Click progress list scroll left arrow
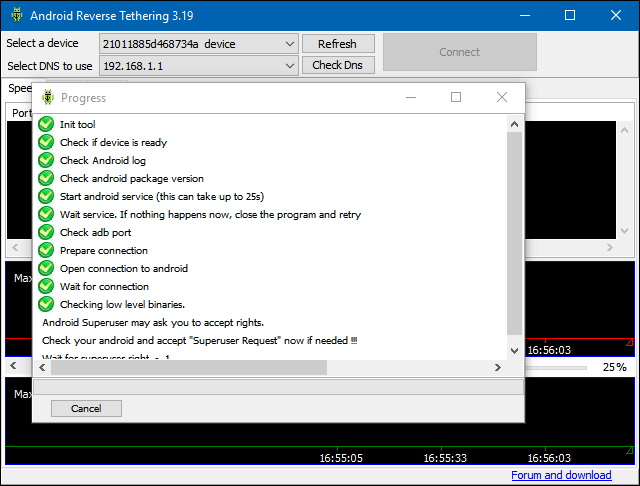 pyautogui.click(x=42, y=367)
